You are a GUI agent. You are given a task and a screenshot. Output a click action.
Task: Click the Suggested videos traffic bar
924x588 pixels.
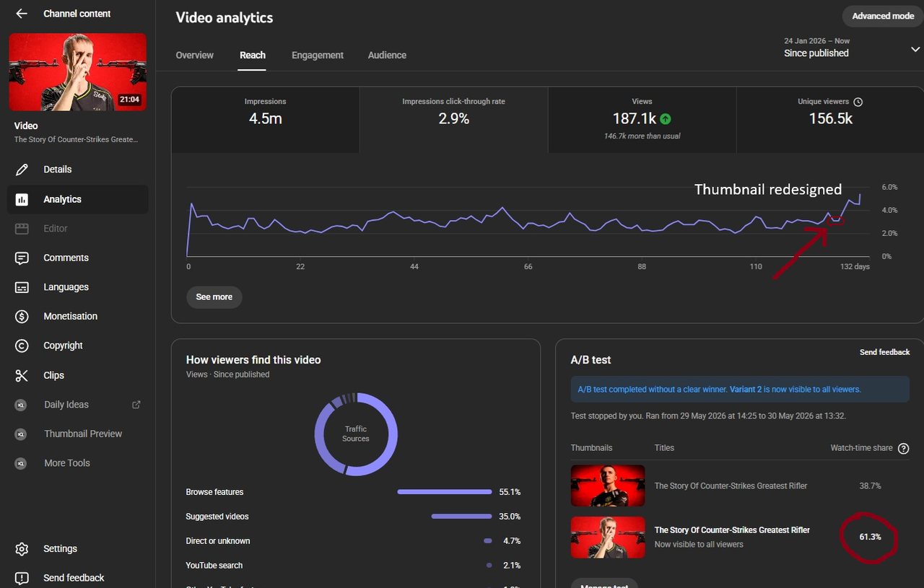point(462,517)
